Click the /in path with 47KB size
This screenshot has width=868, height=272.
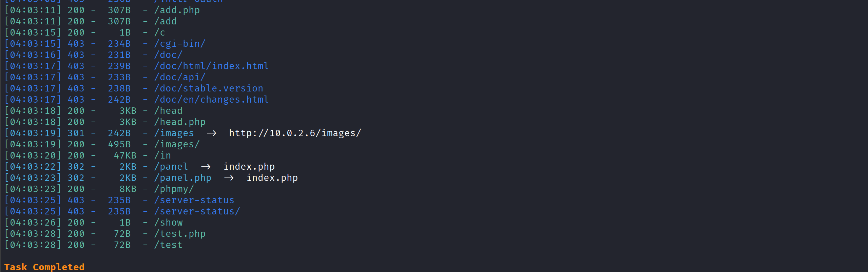click(x=163, y=155)
